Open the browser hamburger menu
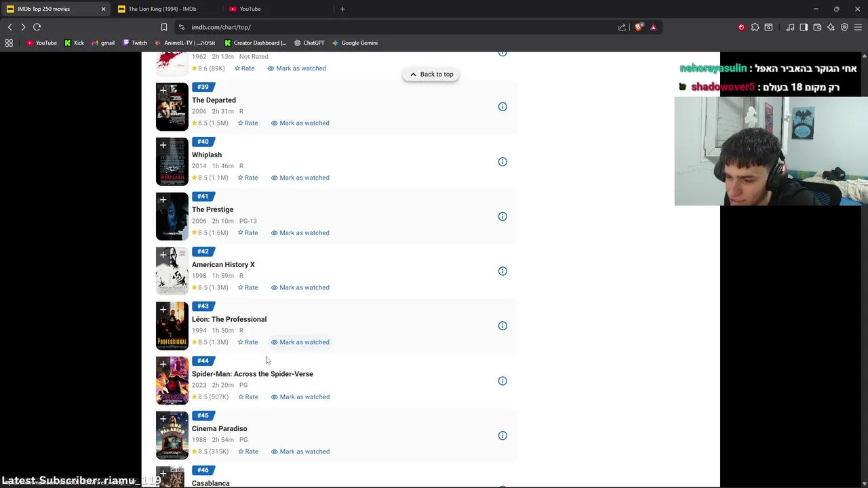Image resolution: width=868 pixels, height=488 pixels. 858,27
